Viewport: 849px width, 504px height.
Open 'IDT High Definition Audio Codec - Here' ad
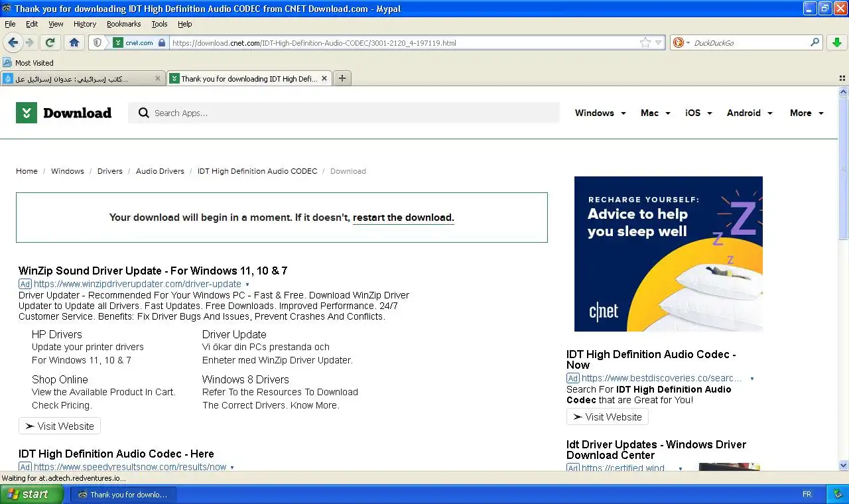click(116, 454)
